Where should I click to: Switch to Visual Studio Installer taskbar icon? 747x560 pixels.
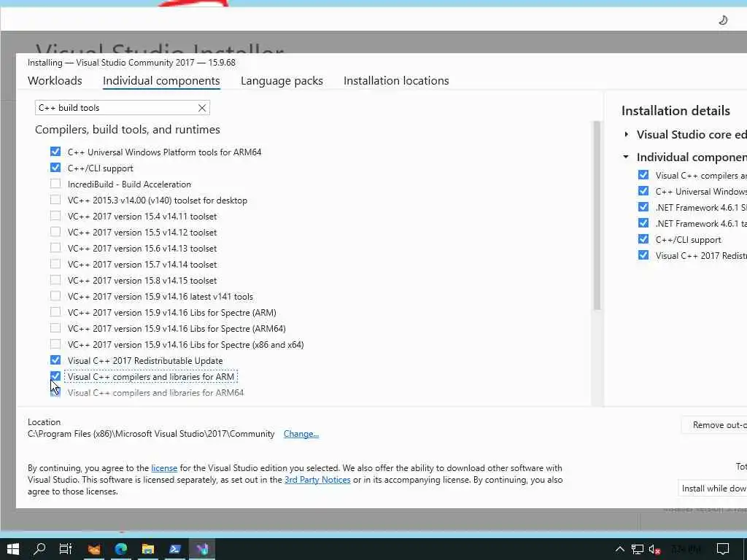click(x=203, y=549)
